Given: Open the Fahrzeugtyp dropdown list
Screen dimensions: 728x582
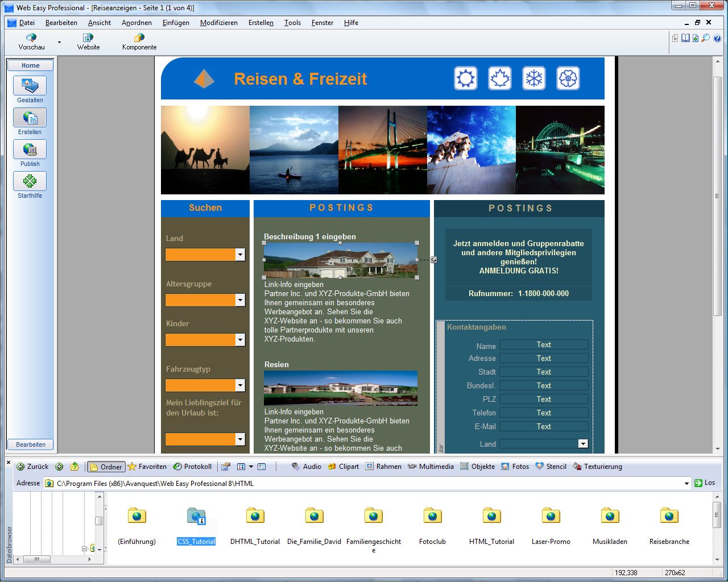Looking at the screenshot, I should click(240, 385).
